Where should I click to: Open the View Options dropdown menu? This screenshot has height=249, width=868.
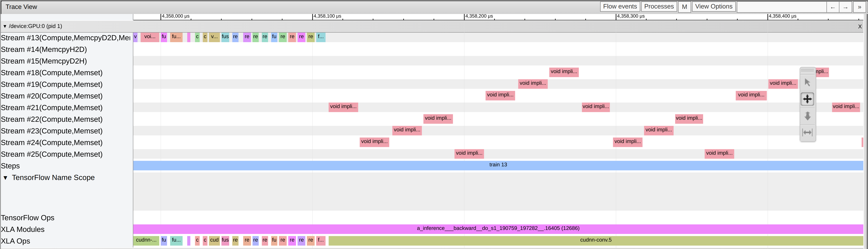pyautogui.click(x=714, y=7)
